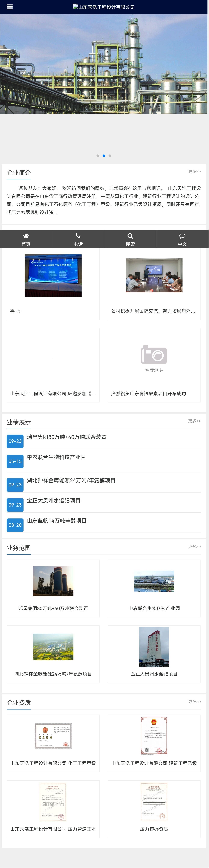Select the first carousel dot
Image resolution: width=209 pixels, height=868 pixels.
[x=98, y=156]
